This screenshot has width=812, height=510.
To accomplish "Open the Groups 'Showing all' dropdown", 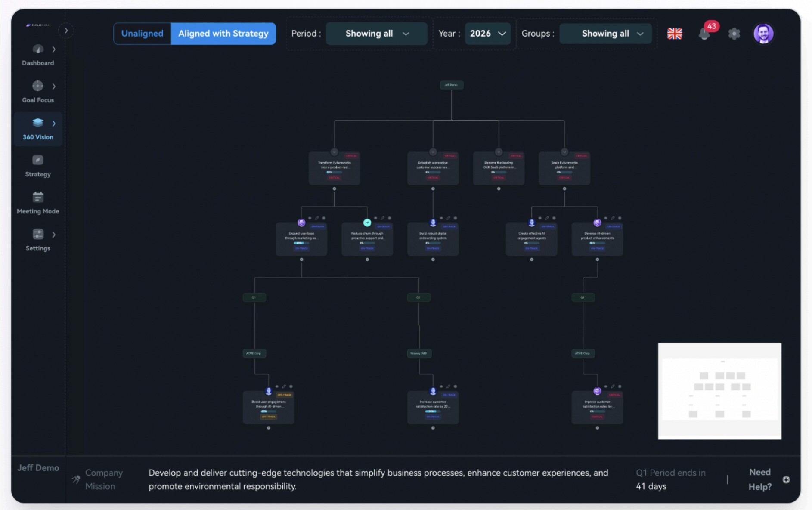I will [605, 34].
